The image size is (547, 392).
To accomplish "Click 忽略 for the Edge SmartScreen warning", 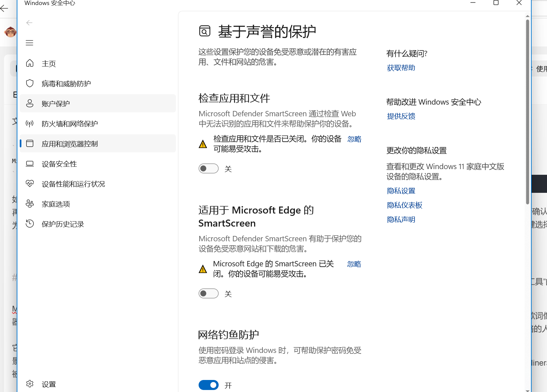I will pyautogui.click(x=354, y=264).
